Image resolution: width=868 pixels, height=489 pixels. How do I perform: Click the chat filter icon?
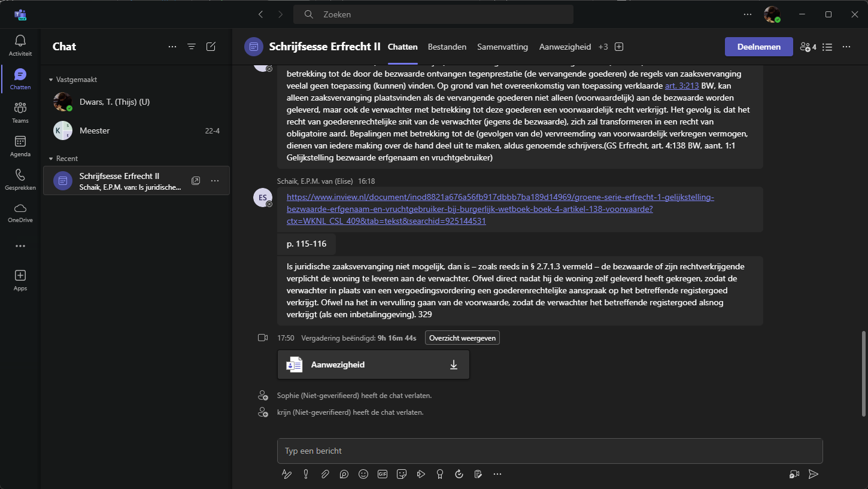pyautogui.click(x=192, y=47)
